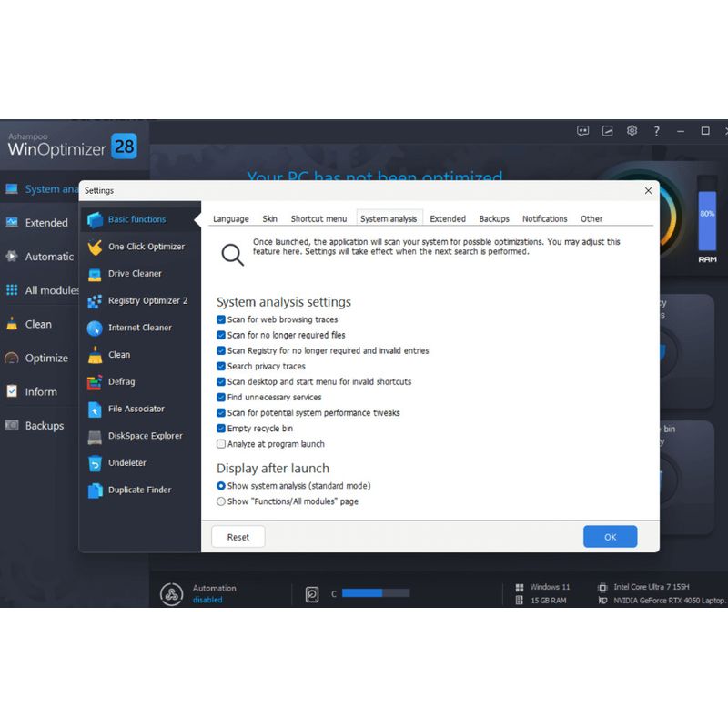Open the Shortcut menu tab
The image size is (728, 728).
pyautogui.click(x=318, y=219)
